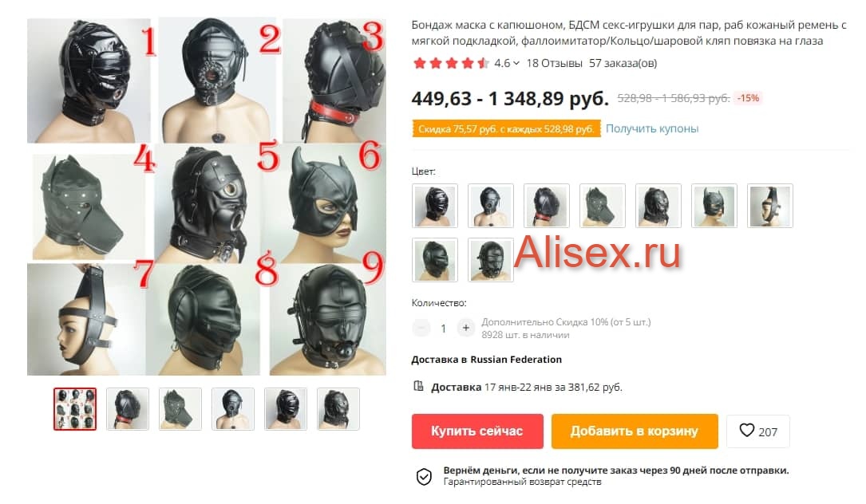Select the second gallery thumbnail with red collar
This screenshot has height=504, width=866.
pyautogui.click(x=128, y=409)
